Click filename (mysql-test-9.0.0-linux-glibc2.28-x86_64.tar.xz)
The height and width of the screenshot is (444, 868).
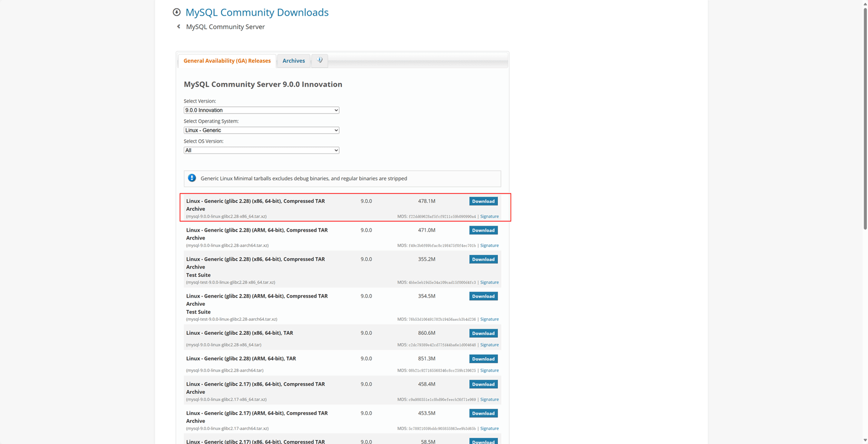tap(231, 282)
